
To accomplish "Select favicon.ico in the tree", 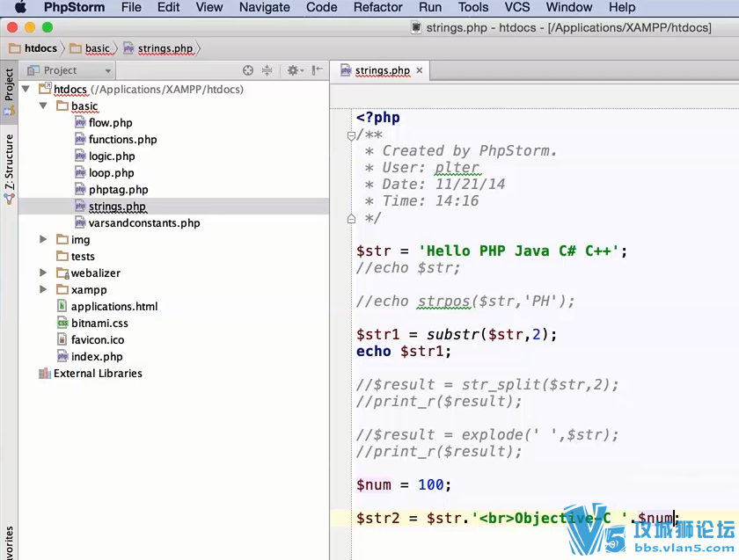I will 98,339.
